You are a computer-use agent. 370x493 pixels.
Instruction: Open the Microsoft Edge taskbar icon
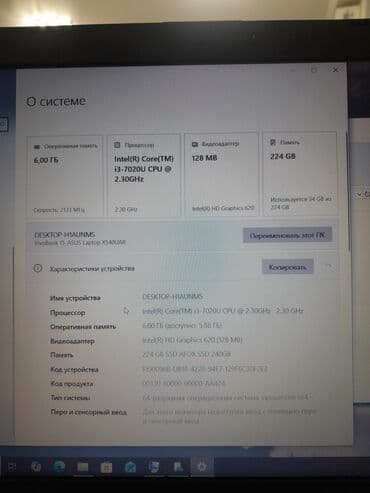coord(59,467)
